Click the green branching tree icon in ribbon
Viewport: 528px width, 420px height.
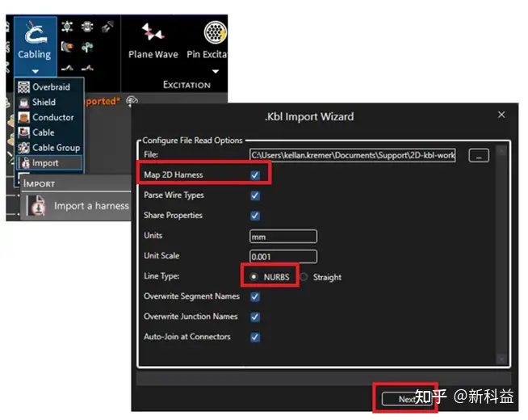click(x=87, y=47)
